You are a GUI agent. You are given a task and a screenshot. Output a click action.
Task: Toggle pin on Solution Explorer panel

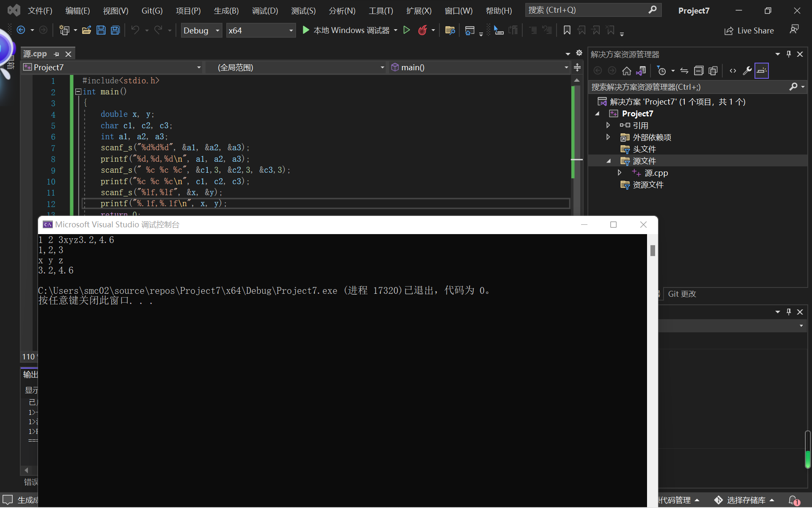coord(789,54)
